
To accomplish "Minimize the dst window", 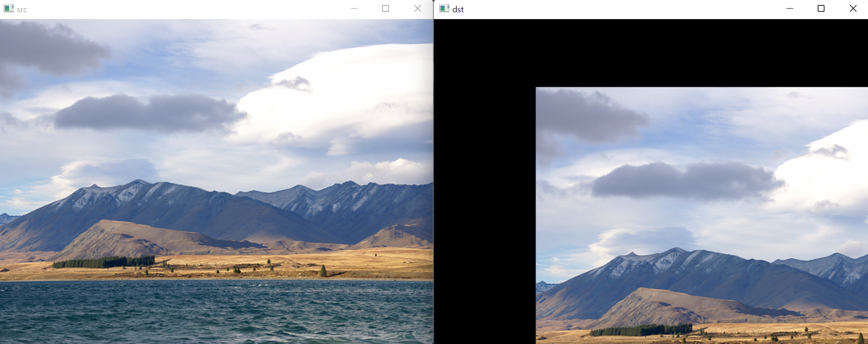I will tap(790, 9).
